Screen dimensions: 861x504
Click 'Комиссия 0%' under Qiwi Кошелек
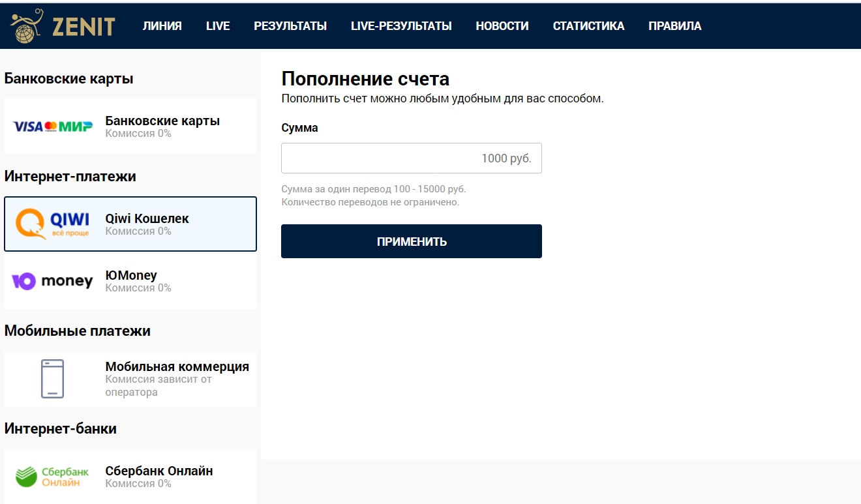pos(138,231)
